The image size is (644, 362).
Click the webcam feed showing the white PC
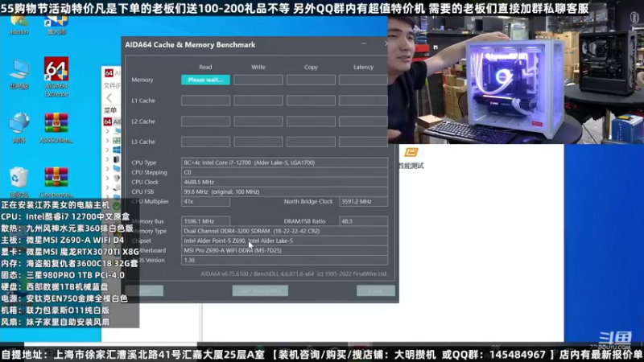[x=516, y=80]
